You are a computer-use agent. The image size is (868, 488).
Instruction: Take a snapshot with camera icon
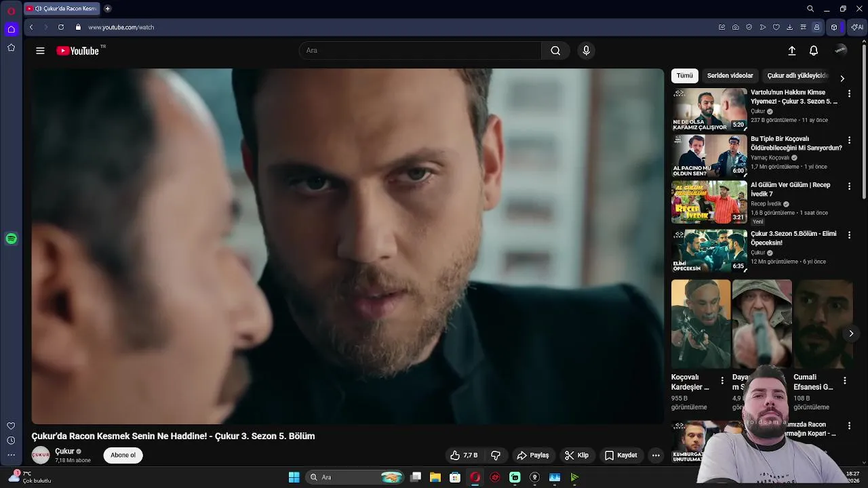[x=735, y=27]
